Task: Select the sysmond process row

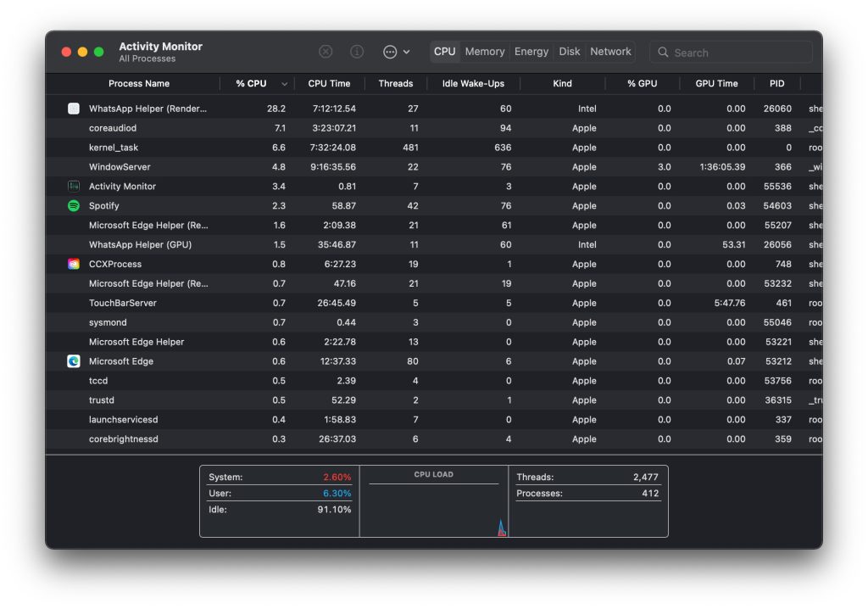Action: [434, 322]
